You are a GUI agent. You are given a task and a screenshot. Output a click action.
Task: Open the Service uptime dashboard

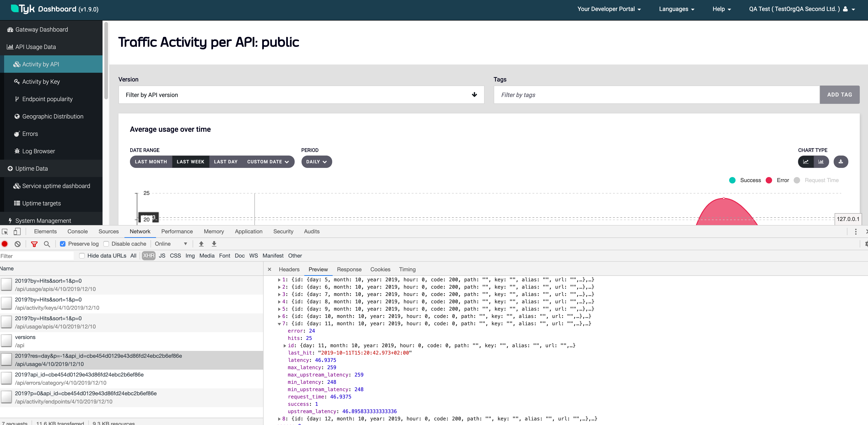(56, 186)
